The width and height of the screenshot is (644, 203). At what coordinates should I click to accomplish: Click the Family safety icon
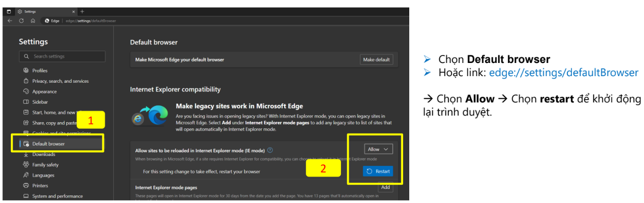(x=26, y=165)
